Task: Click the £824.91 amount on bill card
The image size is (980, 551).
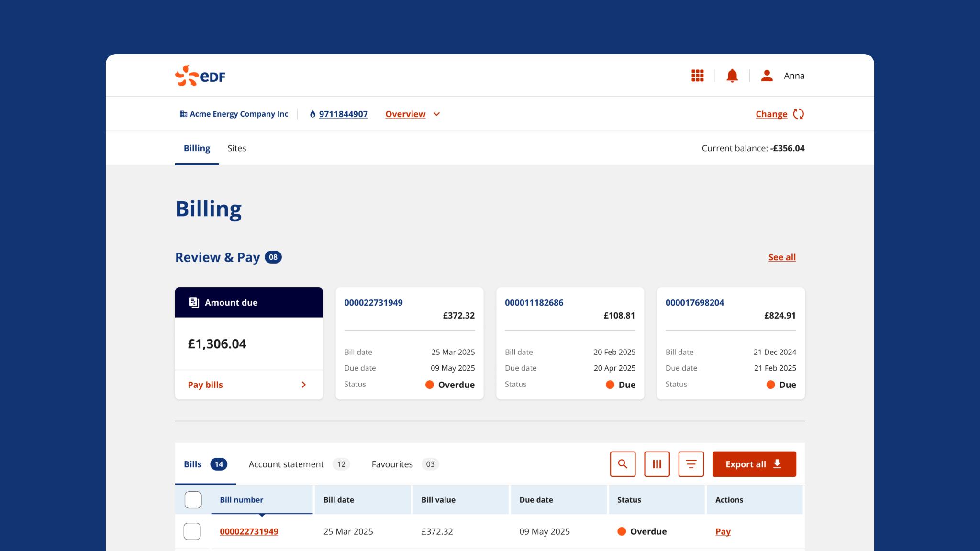Action: click(780, 316)
